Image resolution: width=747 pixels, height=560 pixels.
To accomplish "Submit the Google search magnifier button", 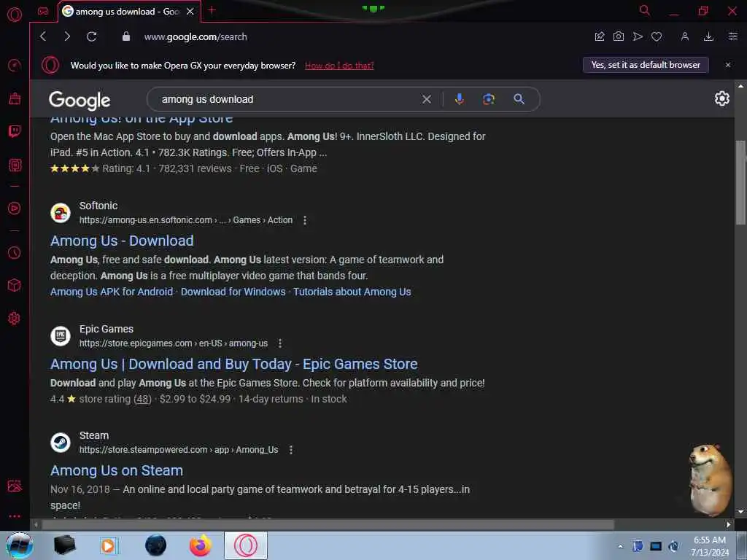I will click(x=519, y=99).
